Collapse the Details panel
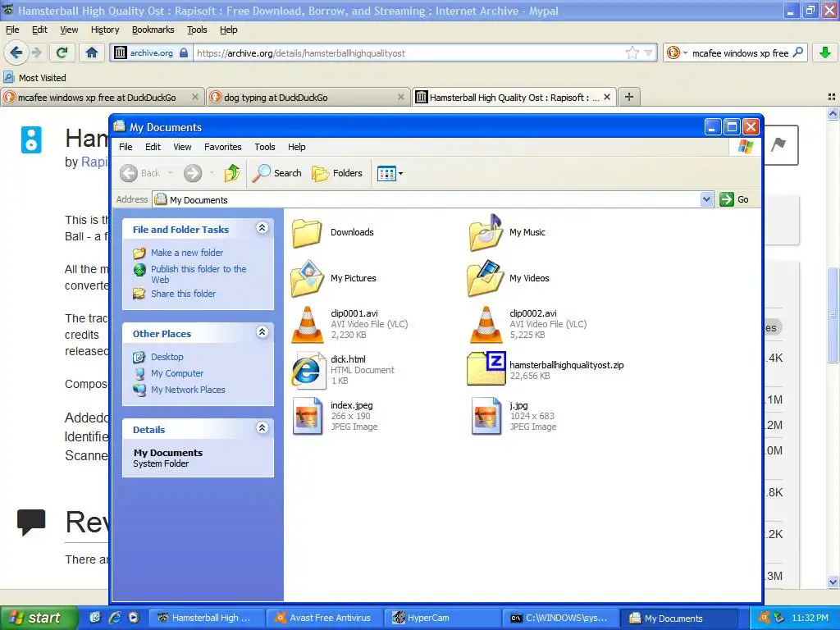The height and width of the screenshot is (630, 840). 262,428
